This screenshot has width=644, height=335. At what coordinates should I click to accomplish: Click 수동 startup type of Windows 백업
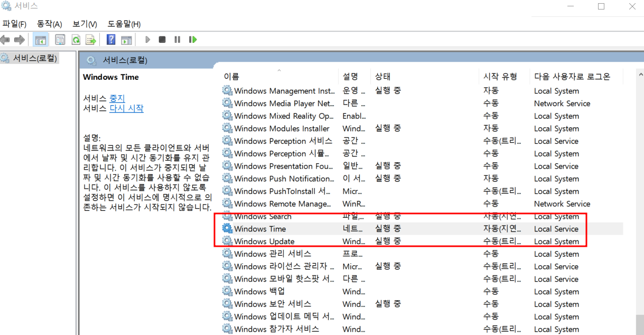click(491, 292)
